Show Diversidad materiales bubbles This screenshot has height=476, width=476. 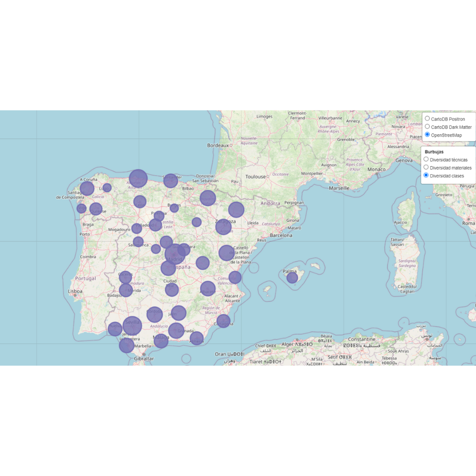point(427,168)
